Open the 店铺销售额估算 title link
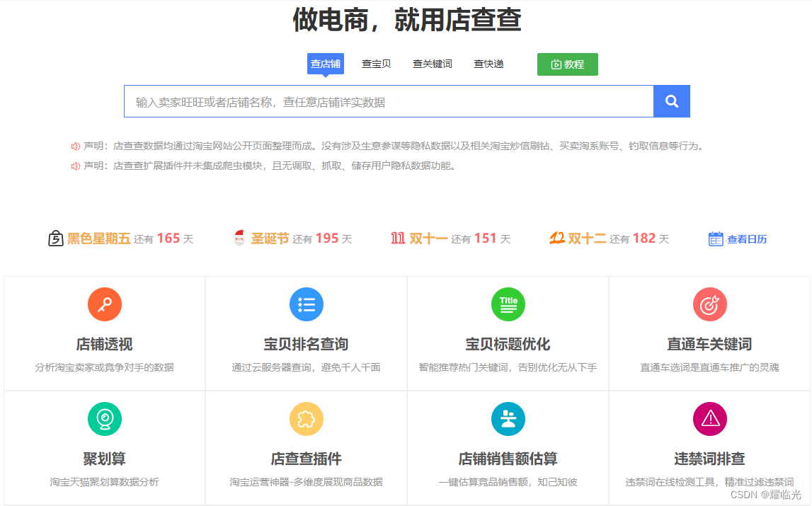Viewport: 812px width, 506px height. coord(508,459)
